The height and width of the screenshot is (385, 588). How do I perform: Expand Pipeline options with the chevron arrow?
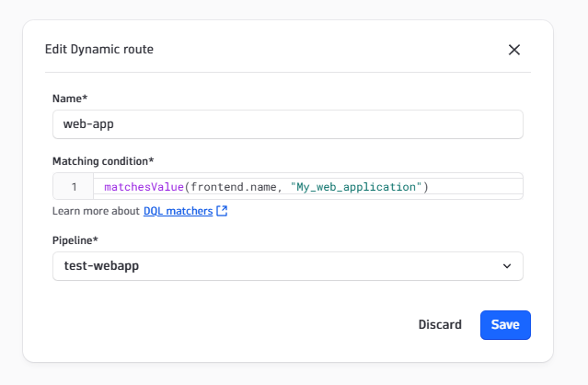[507, 266]
